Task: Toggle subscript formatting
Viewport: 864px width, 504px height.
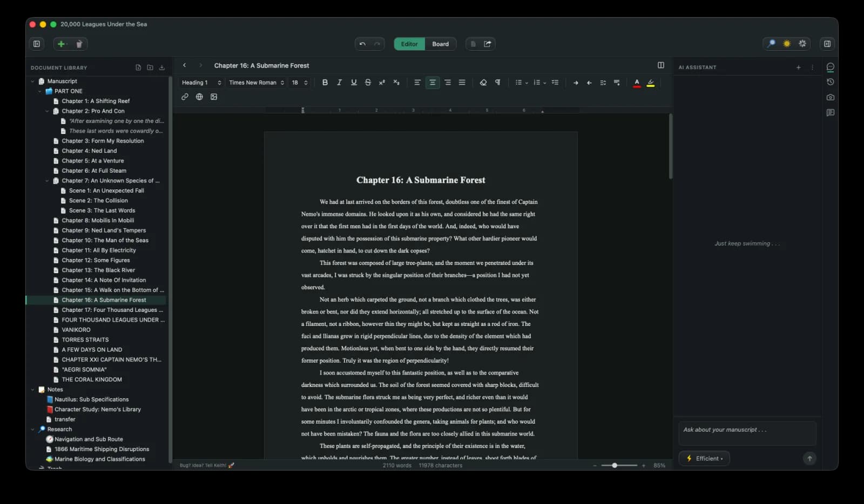Action: [x=396, y=83]
